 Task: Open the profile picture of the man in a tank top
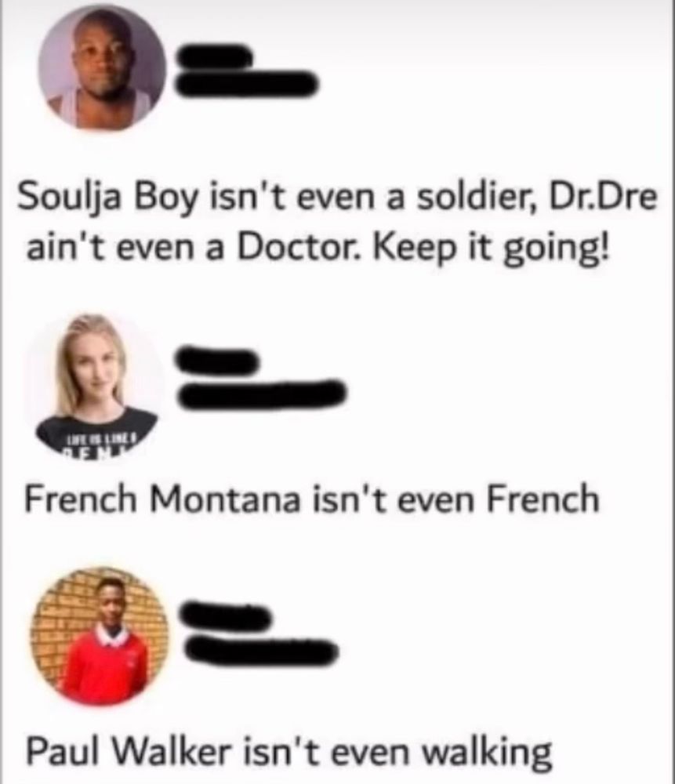coord(102,69)
